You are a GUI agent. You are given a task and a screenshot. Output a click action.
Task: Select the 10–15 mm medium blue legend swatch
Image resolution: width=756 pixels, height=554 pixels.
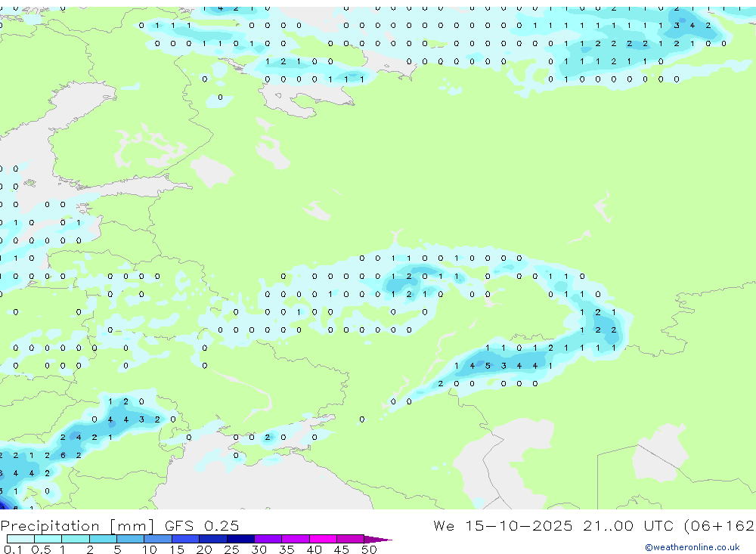pyautogui.click(x=158, y=539)
